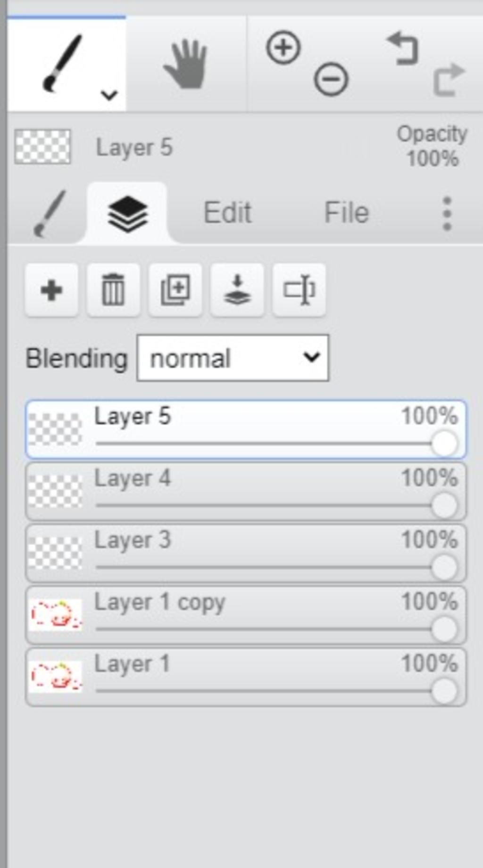Switch to the Edit tab
Screen dimensions: 483x868
[227, 213]
